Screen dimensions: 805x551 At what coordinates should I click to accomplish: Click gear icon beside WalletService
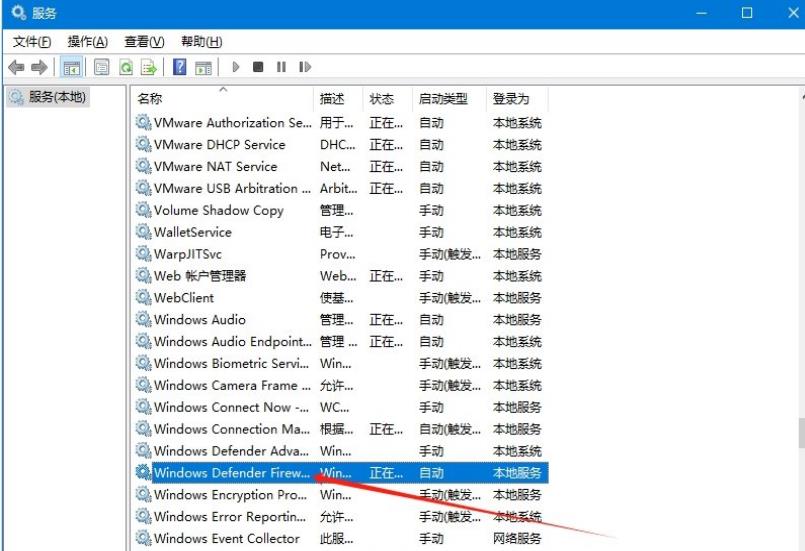[143, 232]
